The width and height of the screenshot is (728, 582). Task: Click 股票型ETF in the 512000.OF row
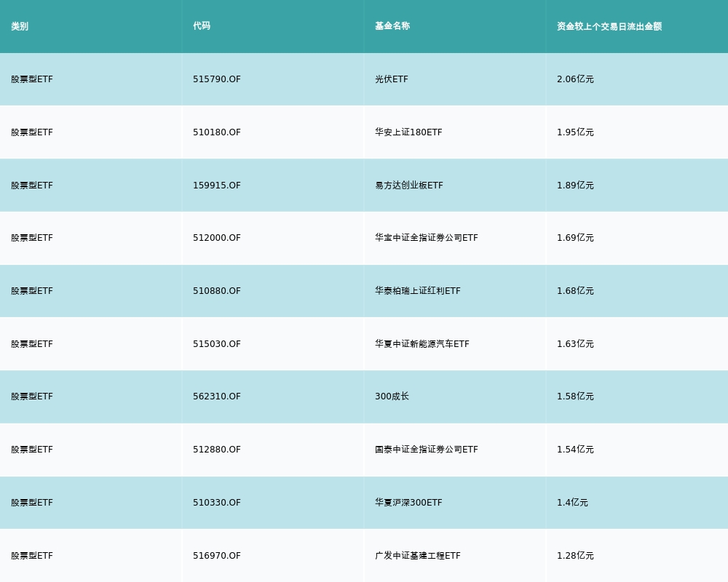32,238
